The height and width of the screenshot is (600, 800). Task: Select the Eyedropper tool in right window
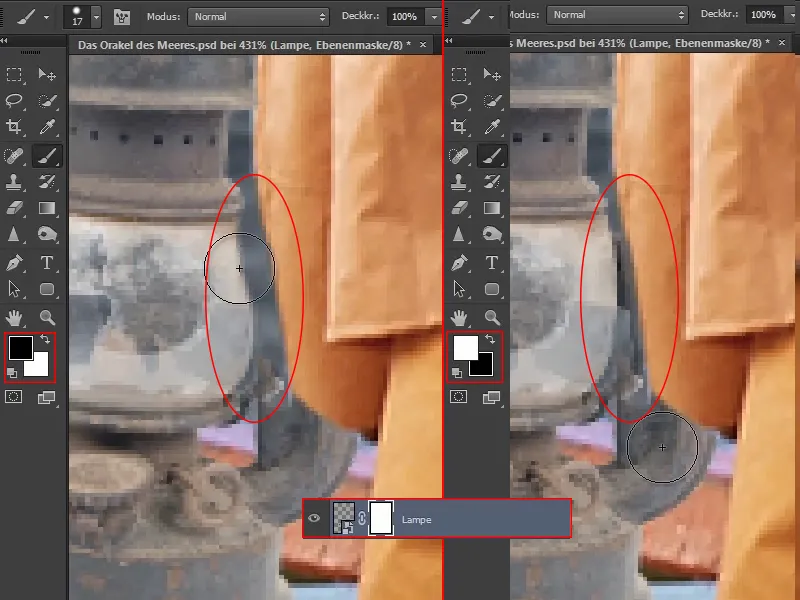click(x=492, y=126)
